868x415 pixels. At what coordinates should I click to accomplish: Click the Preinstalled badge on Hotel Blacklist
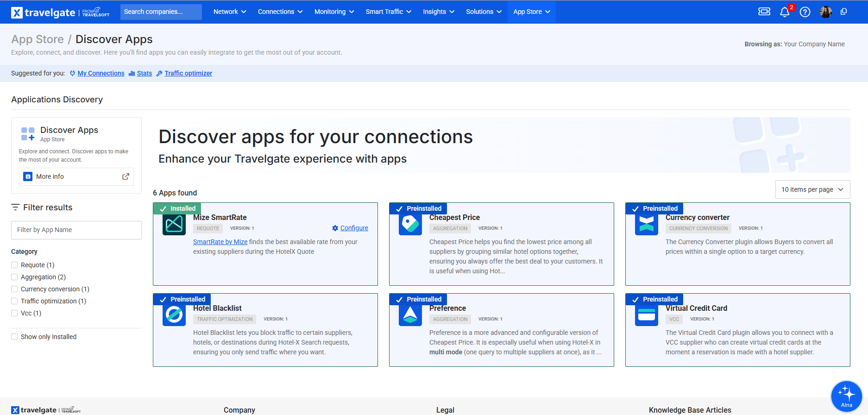click(182, 299)
